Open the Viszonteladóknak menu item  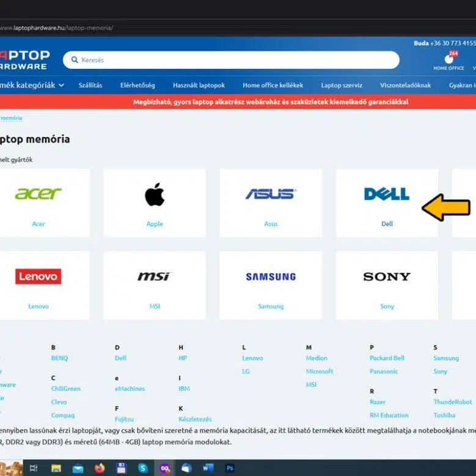pyautogui.click(x=405, y=86)
